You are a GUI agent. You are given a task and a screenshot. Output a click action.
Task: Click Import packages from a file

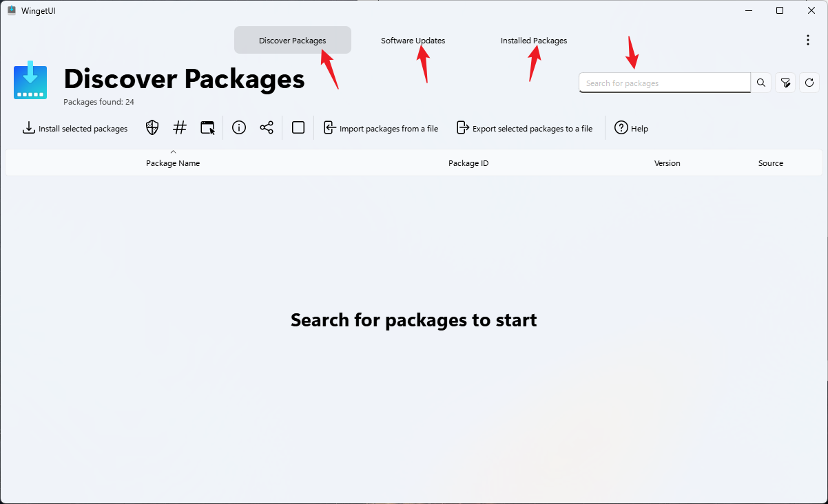tap(381, 129)
